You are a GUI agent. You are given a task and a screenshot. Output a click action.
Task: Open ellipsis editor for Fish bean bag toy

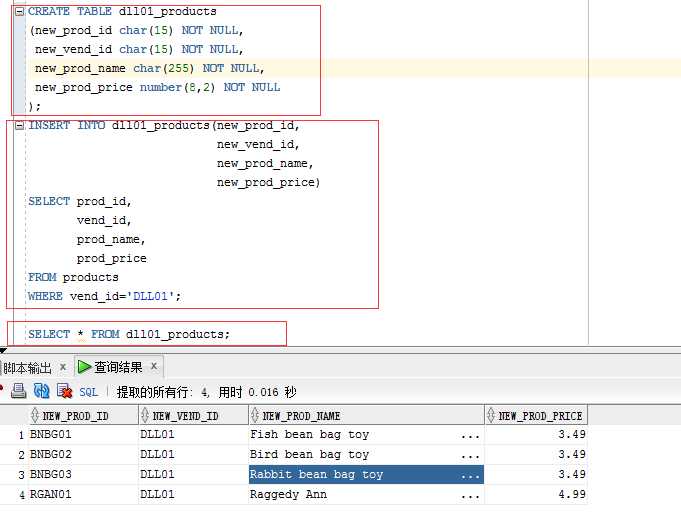click(x=470, y=436)
